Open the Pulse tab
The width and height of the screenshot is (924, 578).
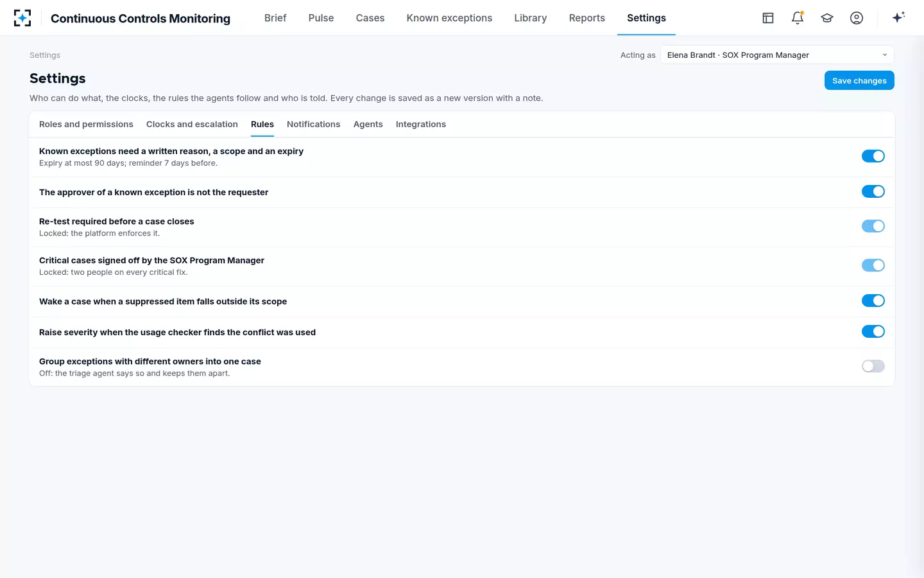321,18
